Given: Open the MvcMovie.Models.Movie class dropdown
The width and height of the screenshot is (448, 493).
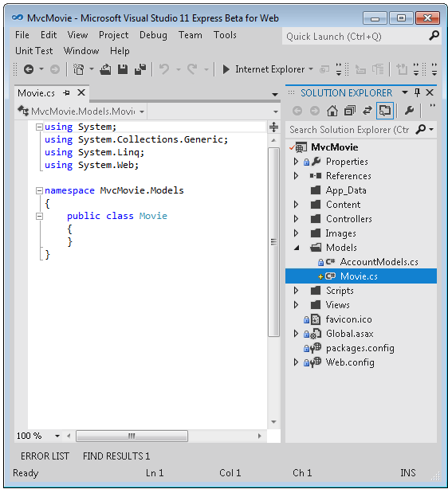Looking at the screenshot, I should coord(142,112).
